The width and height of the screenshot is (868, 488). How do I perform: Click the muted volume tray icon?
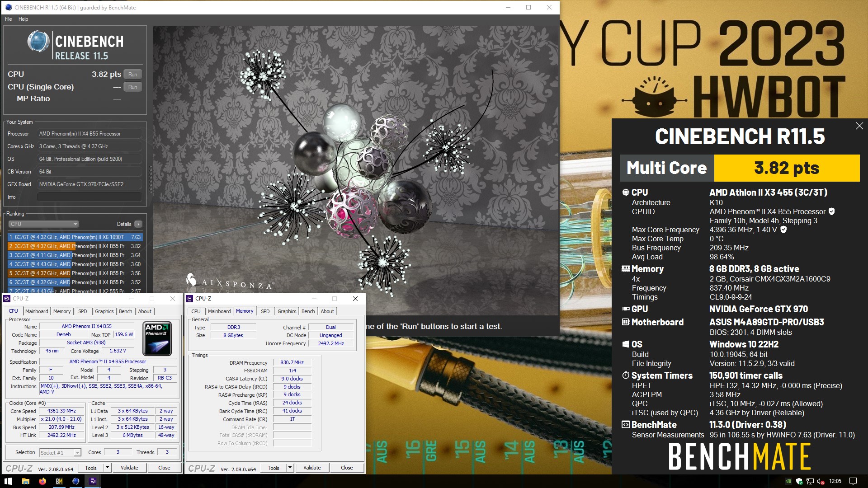[820, 481]
